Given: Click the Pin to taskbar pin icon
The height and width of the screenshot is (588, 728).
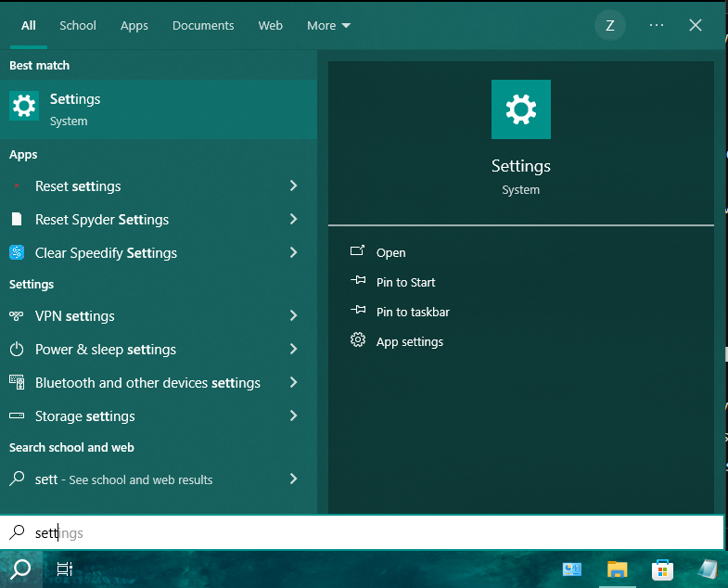Looking at the screenshot, I should point(358,310).
